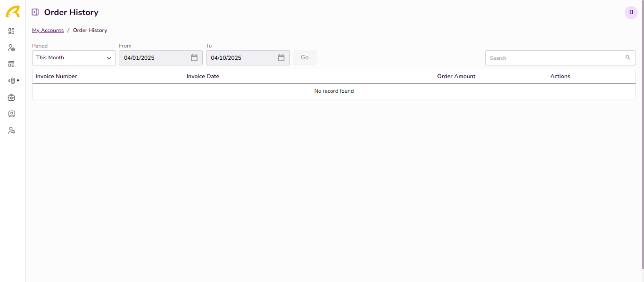Click the No record found message
644x282 pixels.
334,91
